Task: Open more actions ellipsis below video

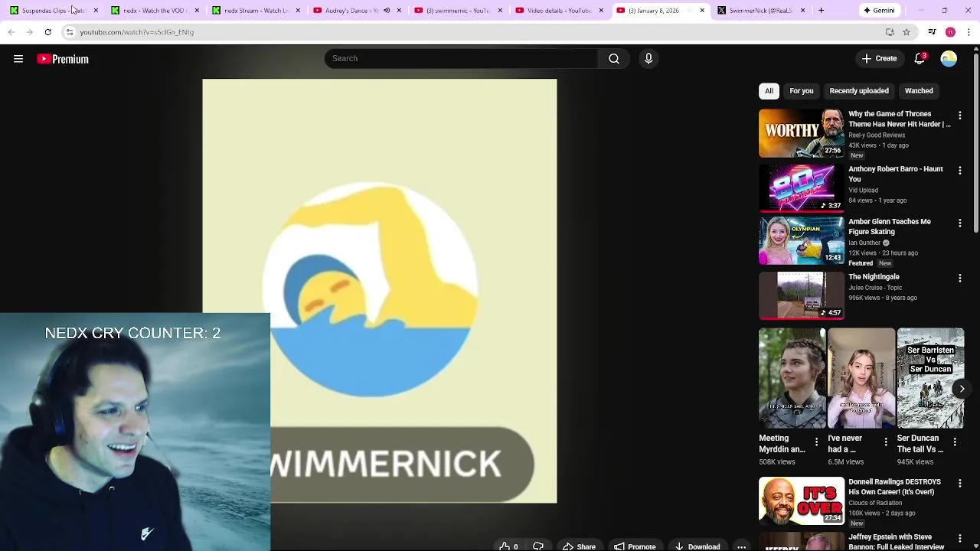Action: pos(741,546)
